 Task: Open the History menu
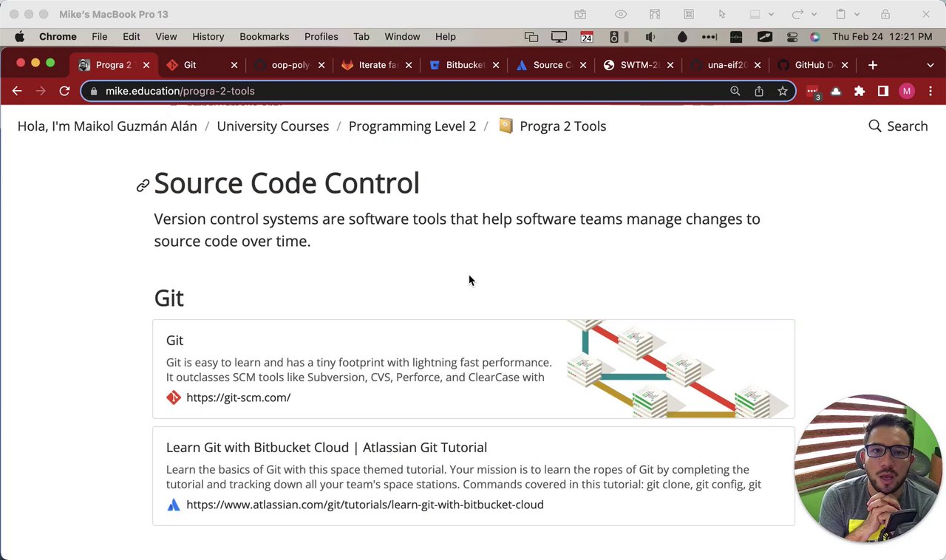coord(208,36)
